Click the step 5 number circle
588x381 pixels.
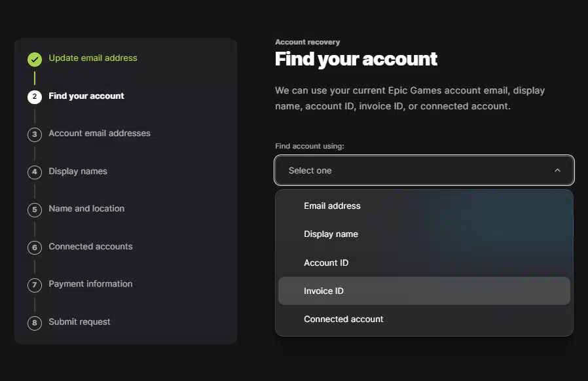(35, 209)
